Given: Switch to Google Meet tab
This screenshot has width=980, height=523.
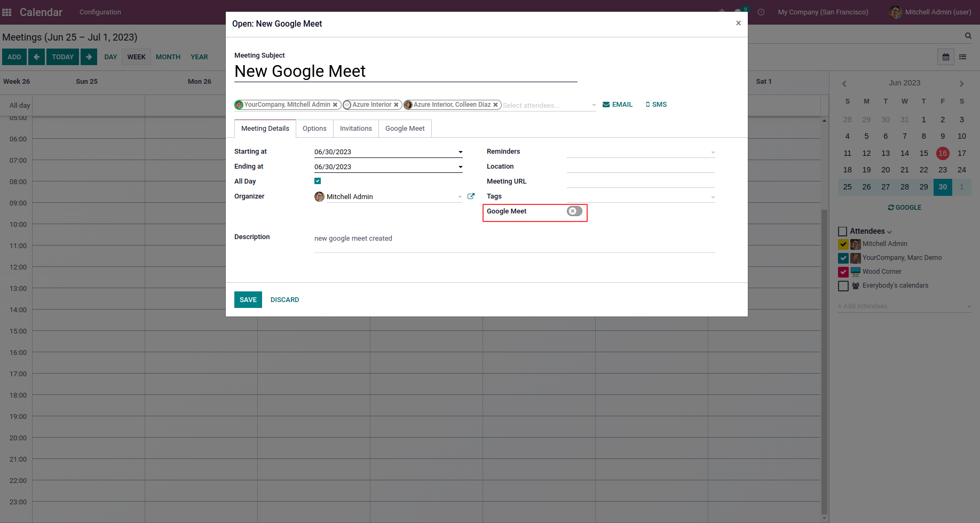Looking at the screenshot, I should pos(405,129).
